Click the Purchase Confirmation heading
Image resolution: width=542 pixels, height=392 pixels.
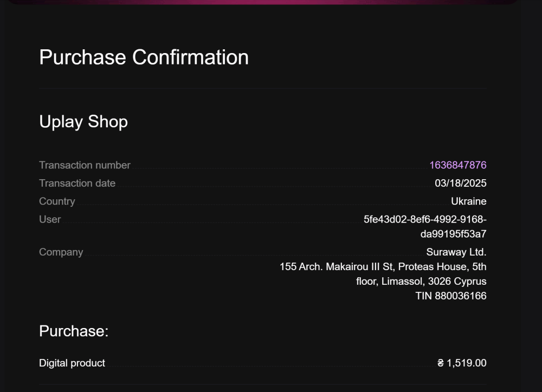[144, 57]
